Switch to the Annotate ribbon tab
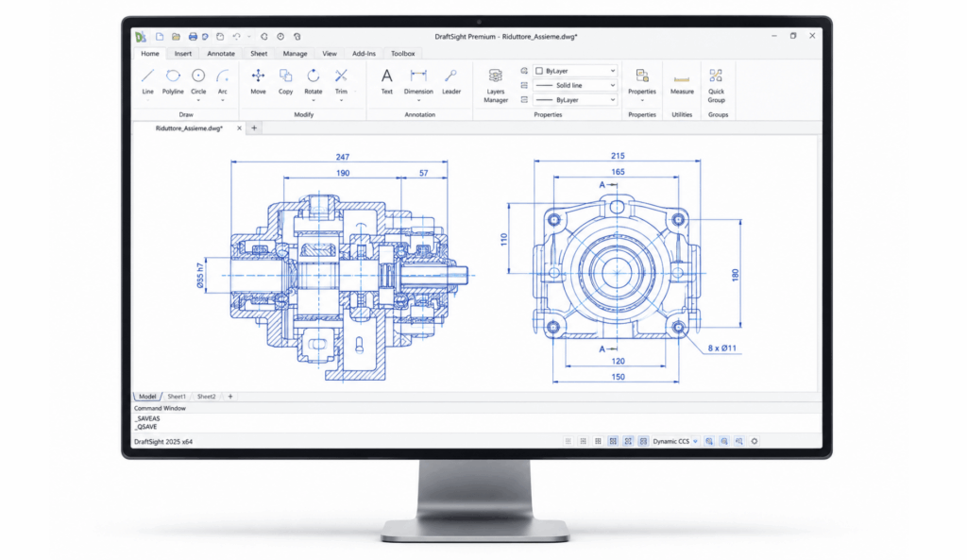The width and height of the screenshot is (967, 560). (221, 54)
